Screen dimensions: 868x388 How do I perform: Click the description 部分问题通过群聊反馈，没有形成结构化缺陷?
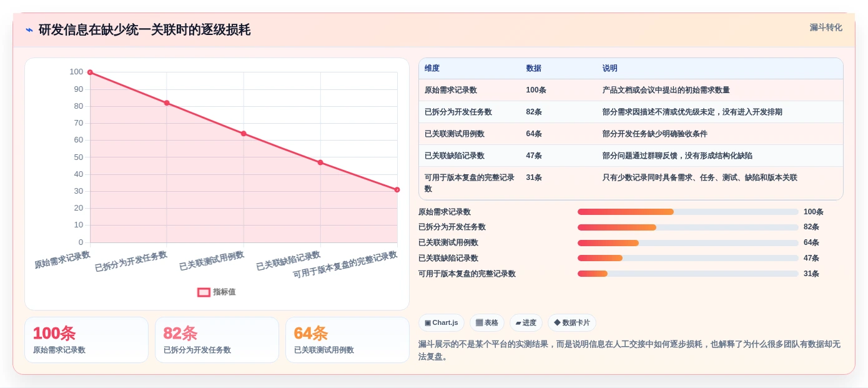tap(678, 156)
